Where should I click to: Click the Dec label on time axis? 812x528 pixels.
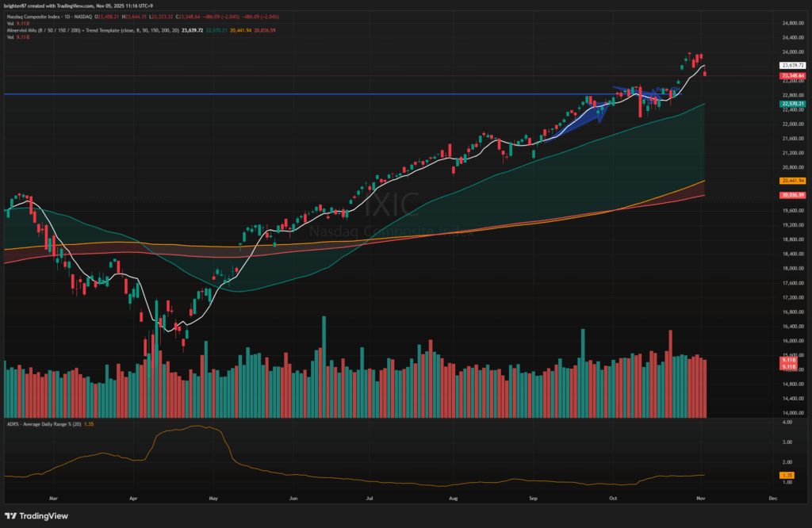coord(772,498)
